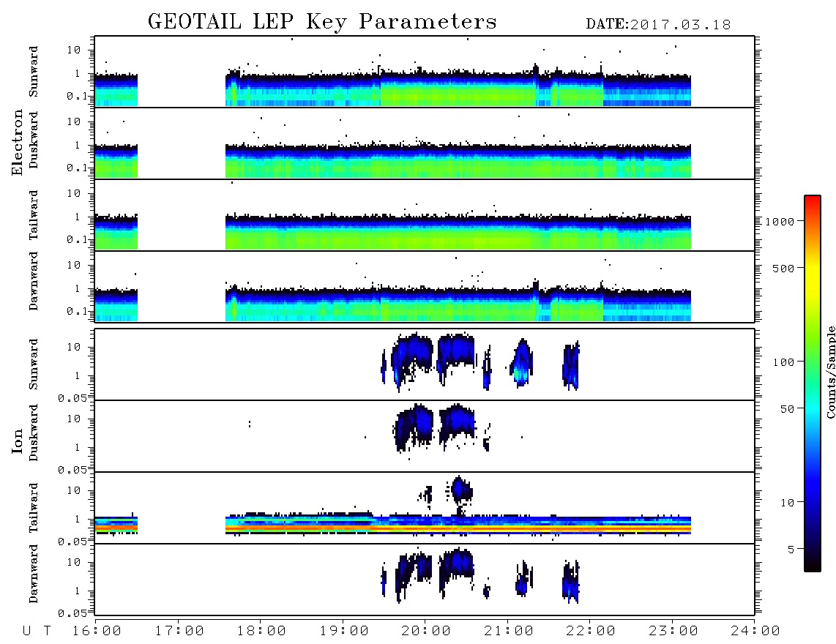Click the "U T" axis label
The height and width of the screenshot is (644, 836).
coord(37,631)
